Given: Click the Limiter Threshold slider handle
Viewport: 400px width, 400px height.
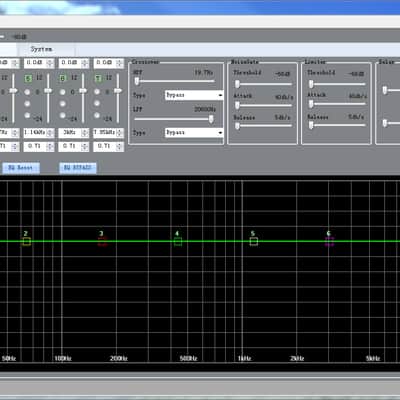Looking at the screenshot, I should coord(311,84).
